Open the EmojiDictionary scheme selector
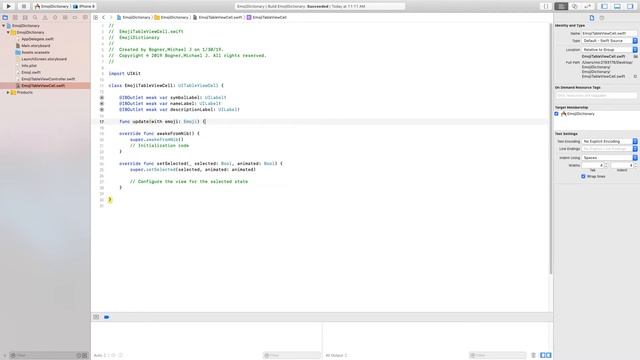The width and height of the screenshot is (640, 360). pyautogui.click(x=52, y=7)
